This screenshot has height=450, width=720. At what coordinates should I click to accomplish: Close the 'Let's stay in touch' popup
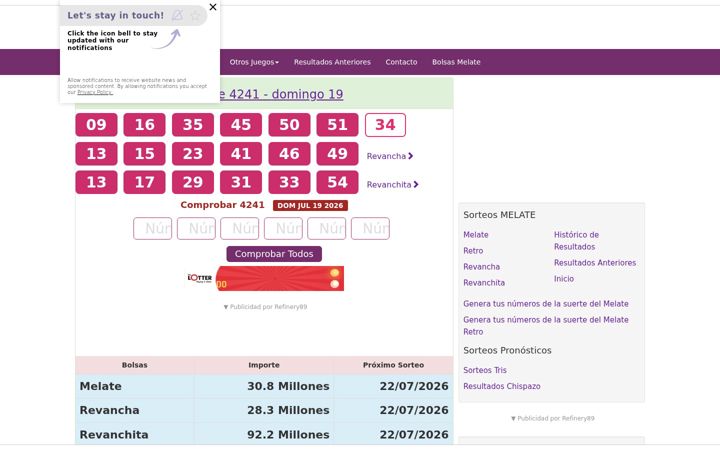click(x=213, y=7)
